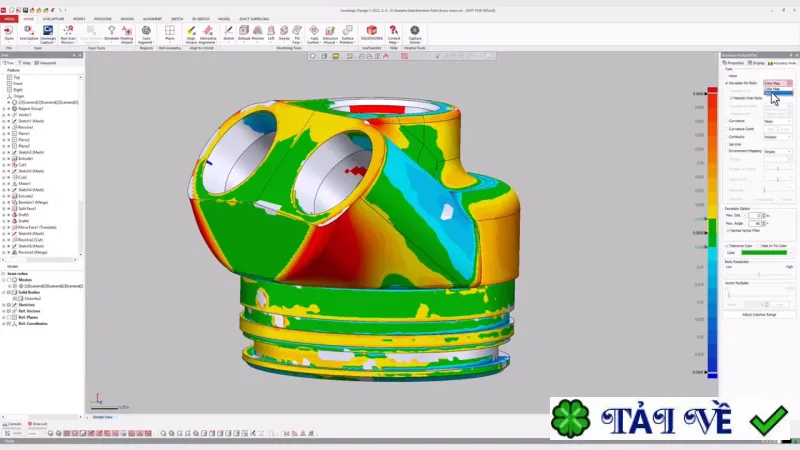800x450 pixels.
Task: Switch to the POLYGONS ribbon tab
Action: click(x=103, y=19)
